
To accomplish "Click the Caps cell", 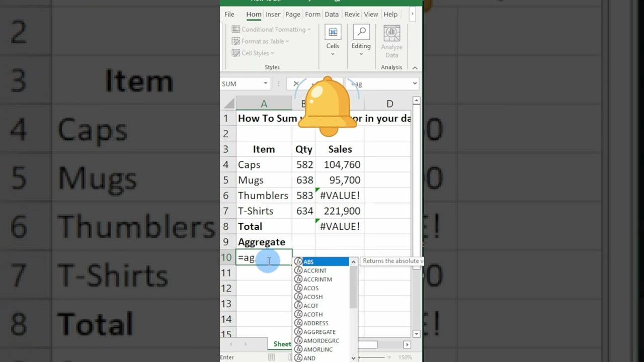I will click(x=264, y=164).
